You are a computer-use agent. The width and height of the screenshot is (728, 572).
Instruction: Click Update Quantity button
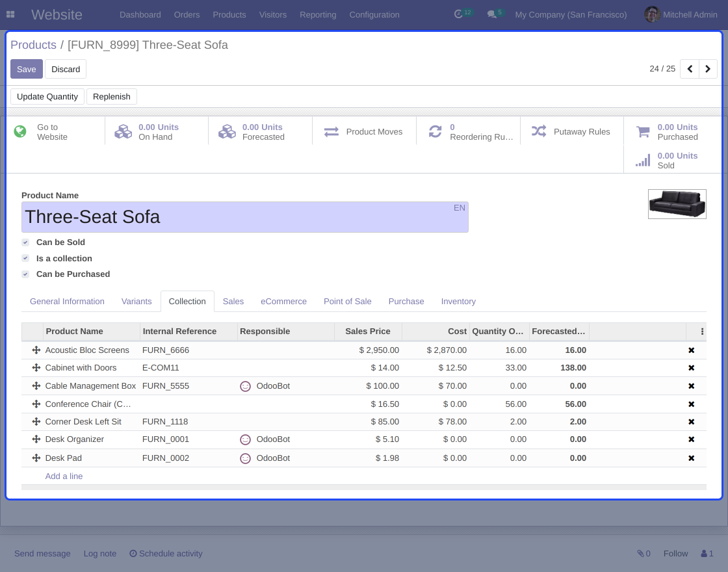pos(47,97)
